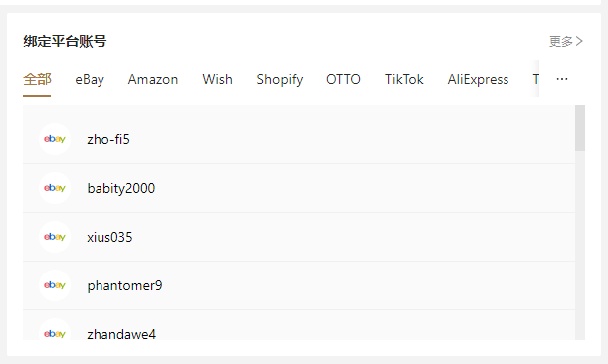Click eBay logo beside zho-fi5

(55, 139)
